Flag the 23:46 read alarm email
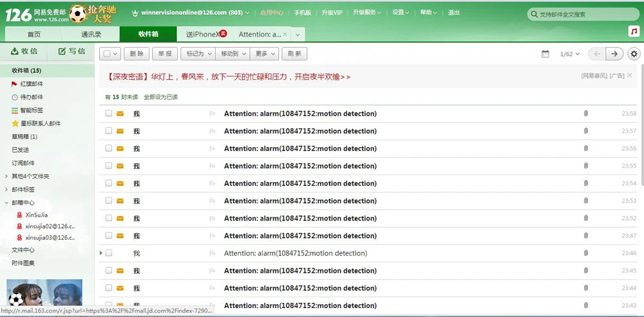644x317 pixels. tap(213, 253)
